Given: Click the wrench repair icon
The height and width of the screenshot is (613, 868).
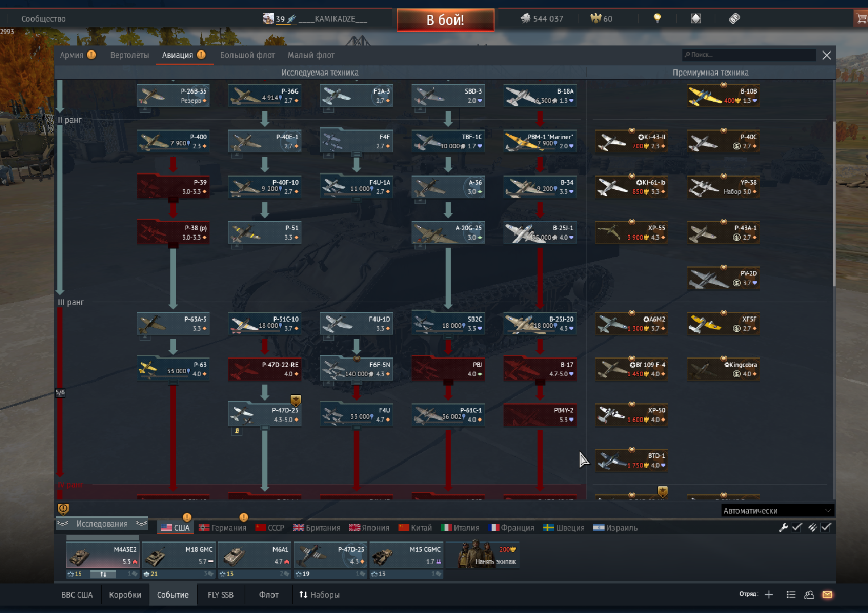Looking at the screenshot, I should (x=783, y=527).
